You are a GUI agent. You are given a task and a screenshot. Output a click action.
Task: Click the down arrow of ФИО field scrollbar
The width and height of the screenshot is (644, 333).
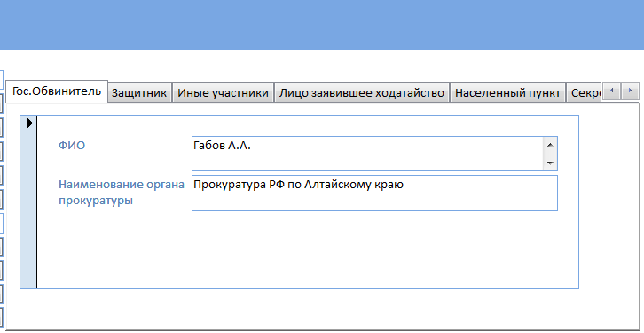pos(550,163)
